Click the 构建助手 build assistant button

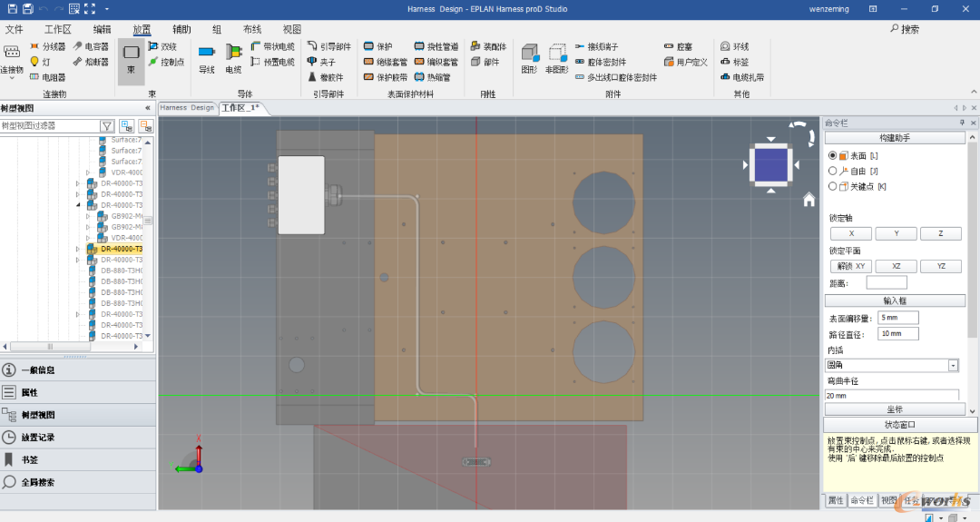895,138
